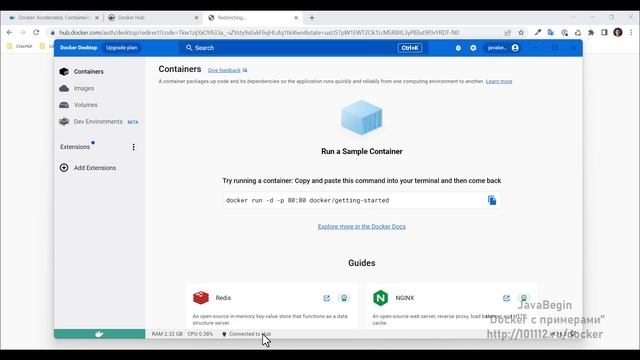Click the Docker whale engine status icon

point(99,334)
